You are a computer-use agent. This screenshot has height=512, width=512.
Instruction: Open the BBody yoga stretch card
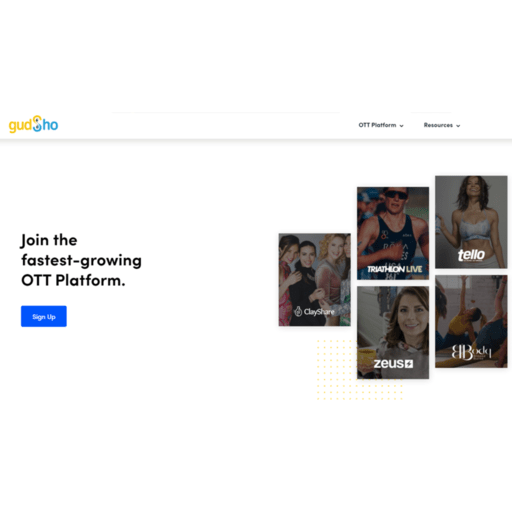click(x=471, y=321)
